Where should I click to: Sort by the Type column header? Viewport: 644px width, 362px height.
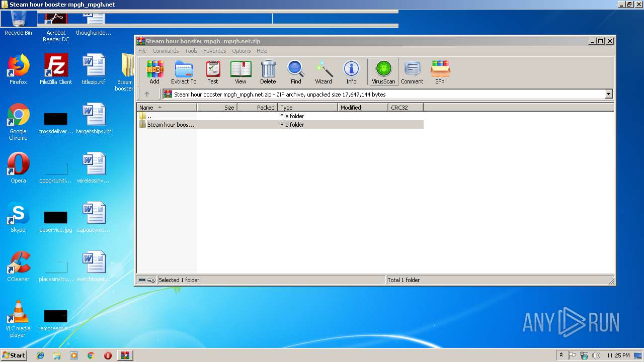coord(308,107)
